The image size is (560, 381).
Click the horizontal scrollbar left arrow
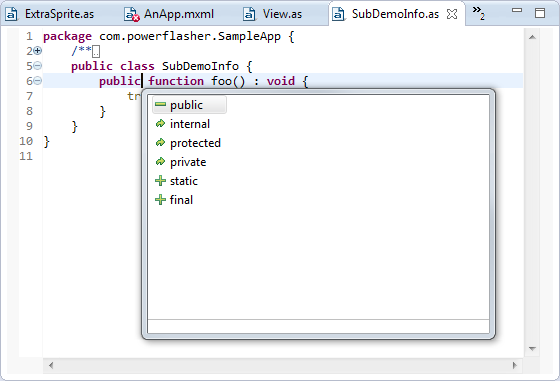[x=51, y=365]
